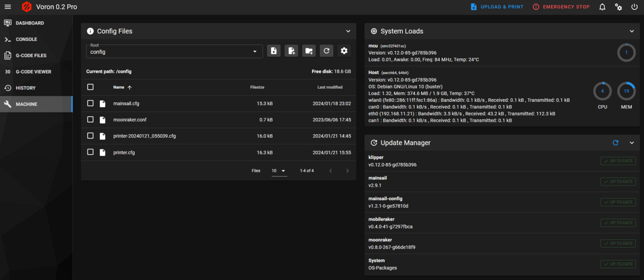Screen dimensions: 644x280
Task: Trigger the Emergency Stop button
Action: coord(561,7)
